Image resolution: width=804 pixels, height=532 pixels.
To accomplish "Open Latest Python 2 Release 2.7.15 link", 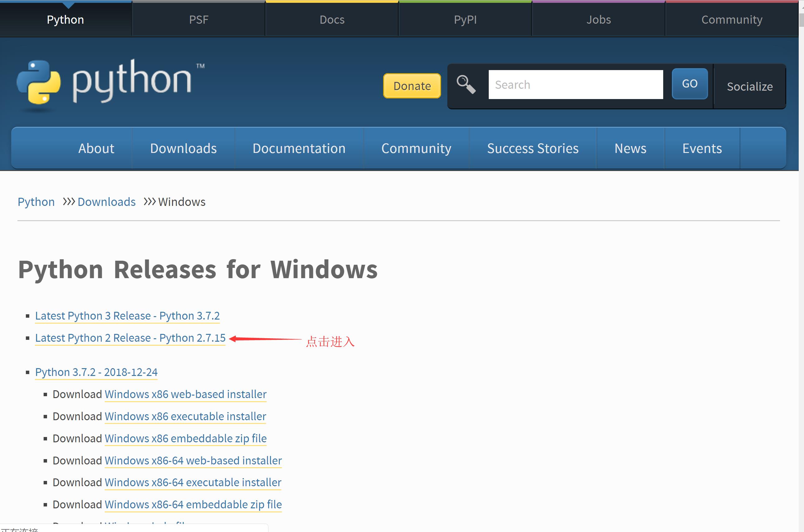I will tap(130, 338).
